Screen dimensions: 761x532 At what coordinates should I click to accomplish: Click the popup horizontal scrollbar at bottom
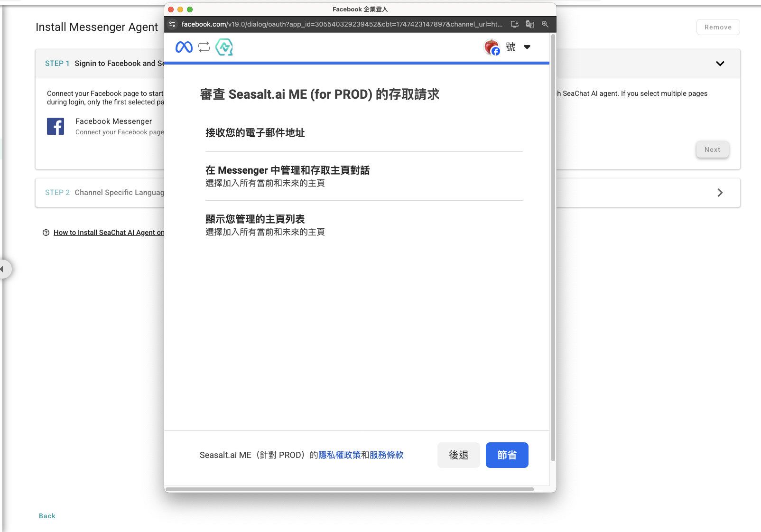(x=350, y=489)
